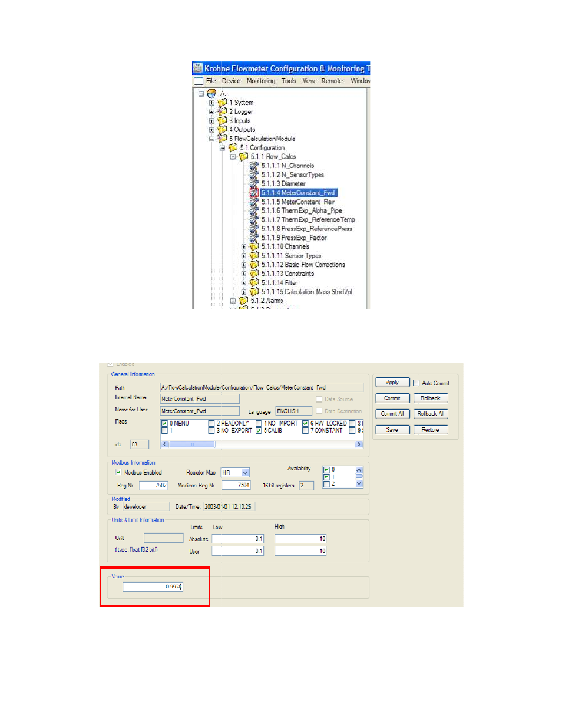Viewport: 562px width, 728px height.
Task: Expand the 3 Inputs tree node
Action: (x=211, y=121)
